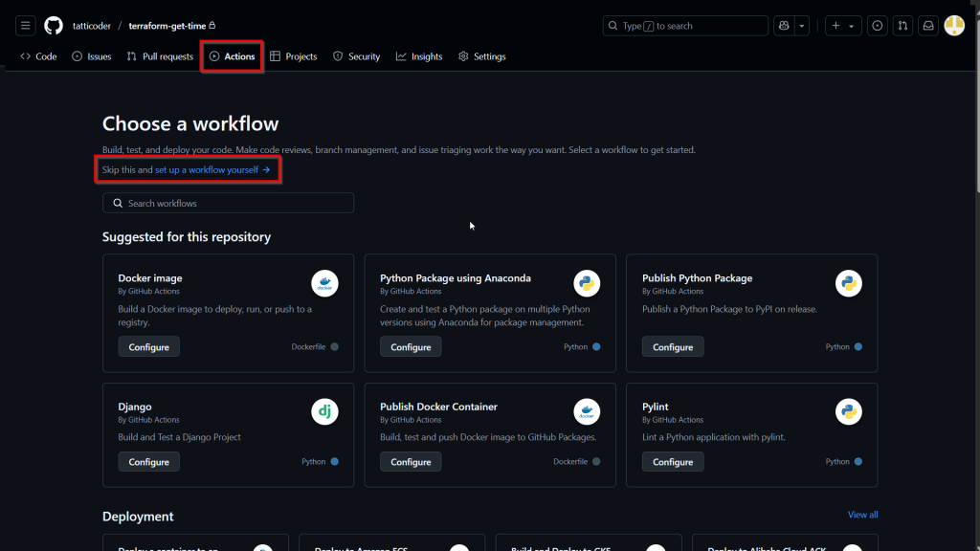Expand the Copilot dropdown arrow
The width and height of the screenshot is (980, 551).
(x=802, y=26)
